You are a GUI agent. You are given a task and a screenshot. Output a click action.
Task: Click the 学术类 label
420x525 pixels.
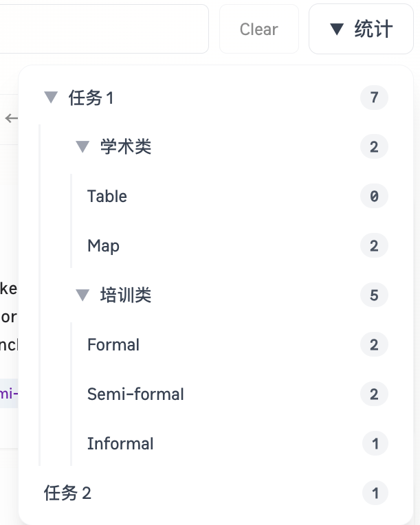[126, 146]
